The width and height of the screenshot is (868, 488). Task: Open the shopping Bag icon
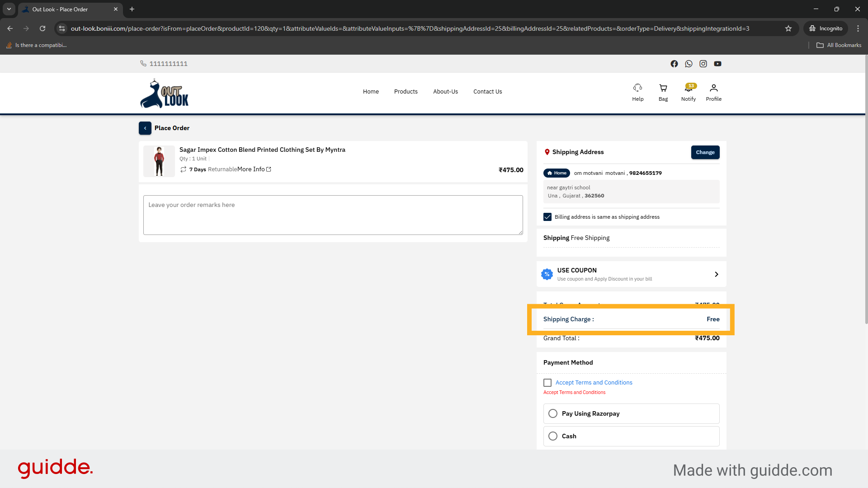pos(663,88)
